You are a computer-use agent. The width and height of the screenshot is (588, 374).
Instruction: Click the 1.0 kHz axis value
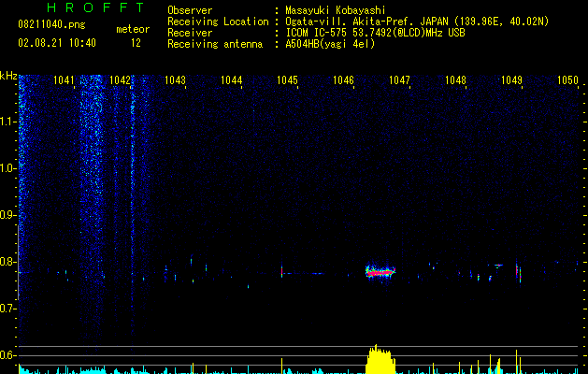click(7, 168)
